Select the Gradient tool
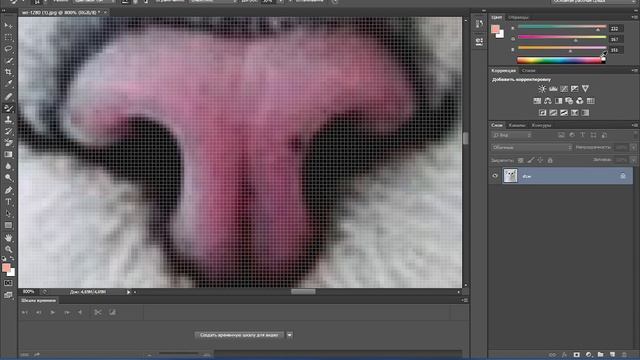This screenshot has width=640, height=360. pyautogui.click(x=8, y=155)
